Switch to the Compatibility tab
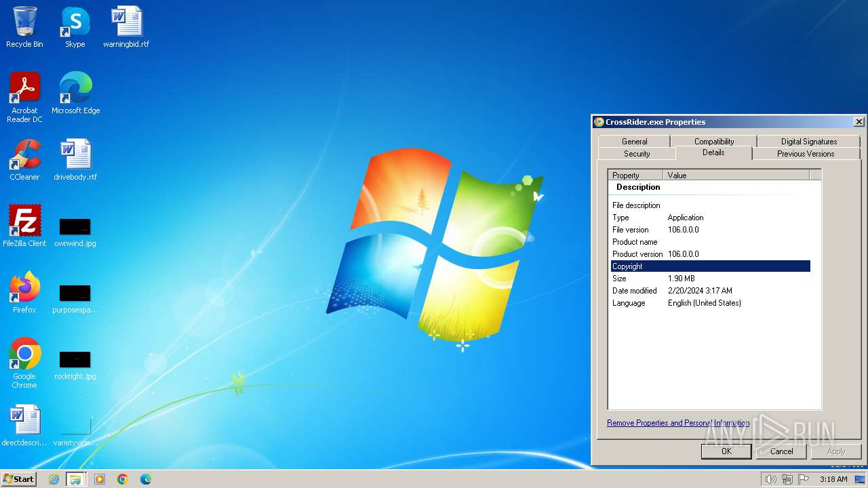The height and width of the screenshot is (488, 868). pos(714,142)
